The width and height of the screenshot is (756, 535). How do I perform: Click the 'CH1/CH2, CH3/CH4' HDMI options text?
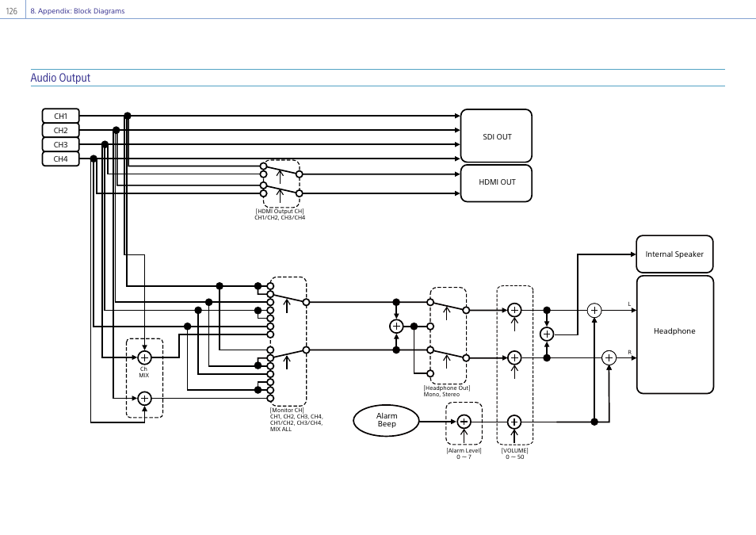coord(280,218)
